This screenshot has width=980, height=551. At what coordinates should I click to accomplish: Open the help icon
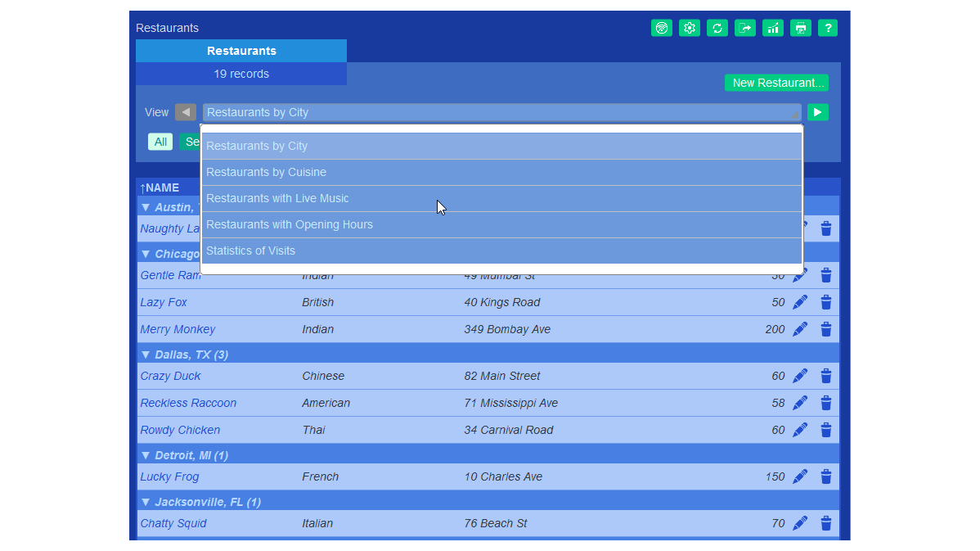pyautogui.click(x=828, y=28)
